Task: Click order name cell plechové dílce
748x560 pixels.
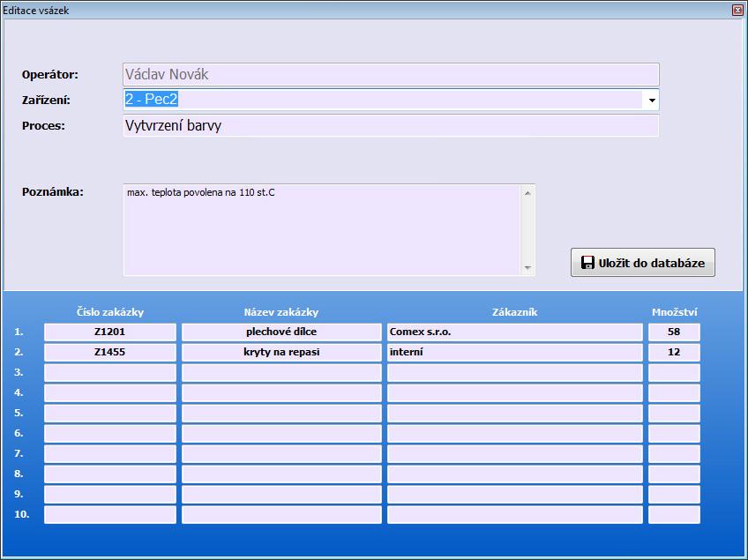Action: point(281,332)
